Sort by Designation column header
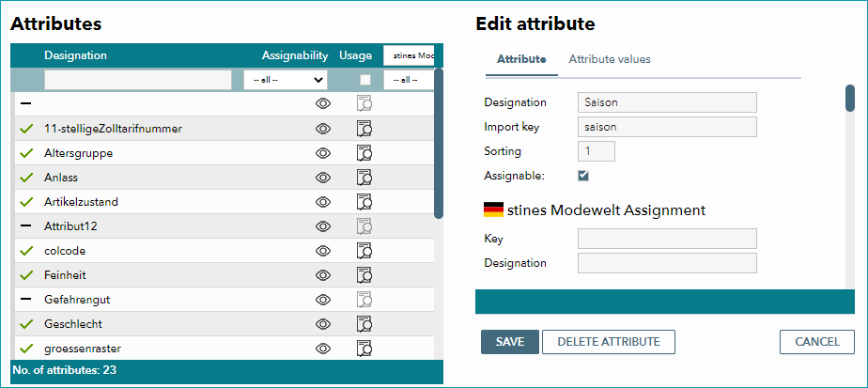Screen dimensions: 868x388 click(x=76, y=55)
